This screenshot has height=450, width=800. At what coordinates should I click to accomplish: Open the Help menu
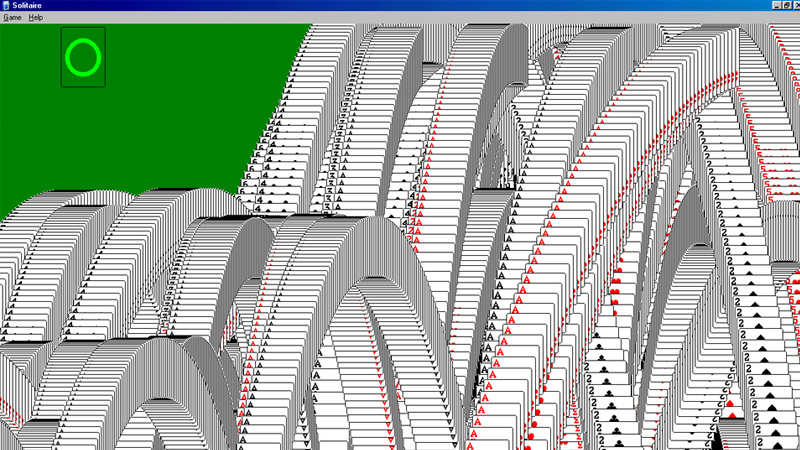[36, 18]
